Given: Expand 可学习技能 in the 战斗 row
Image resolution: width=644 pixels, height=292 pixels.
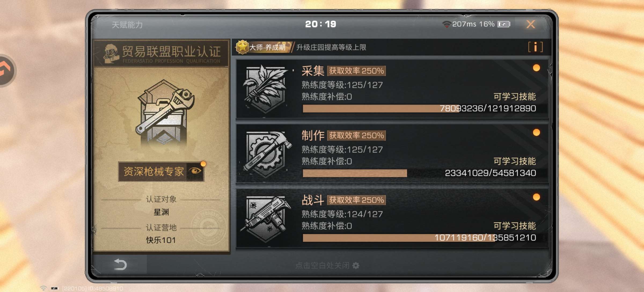Looking at the screenshot, I should [x=515, y=226].
